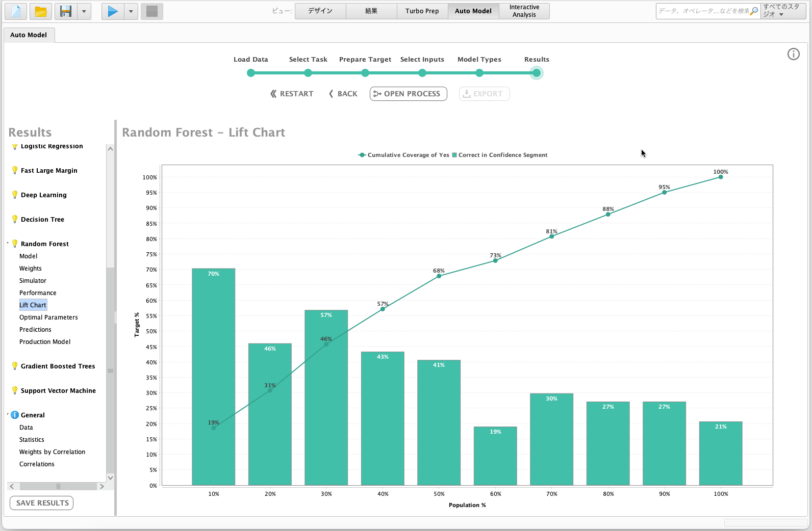Open Statistics under General
Screen dimensions: 812x531
click(x=32, y=440)
